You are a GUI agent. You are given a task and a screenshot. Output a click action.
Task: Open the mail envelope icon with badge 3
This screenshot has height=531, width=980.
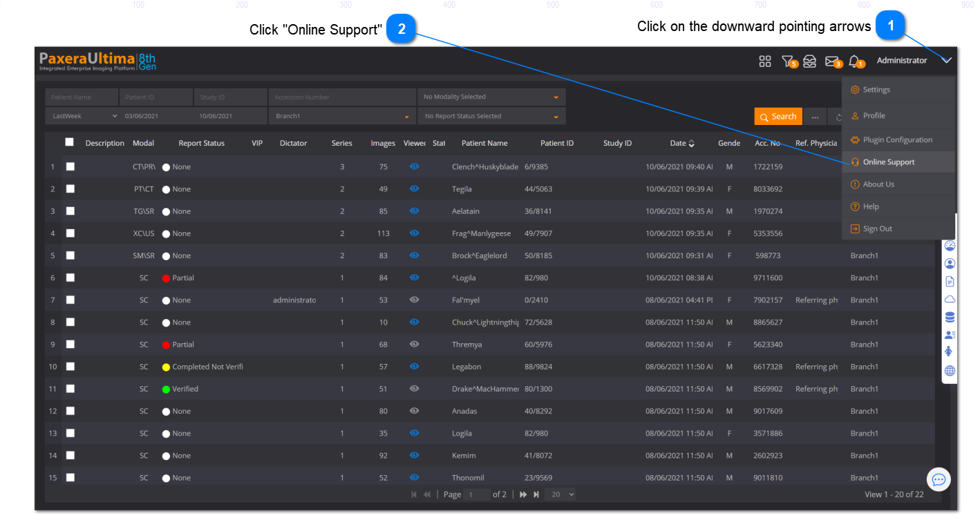[x=832, y=61]
